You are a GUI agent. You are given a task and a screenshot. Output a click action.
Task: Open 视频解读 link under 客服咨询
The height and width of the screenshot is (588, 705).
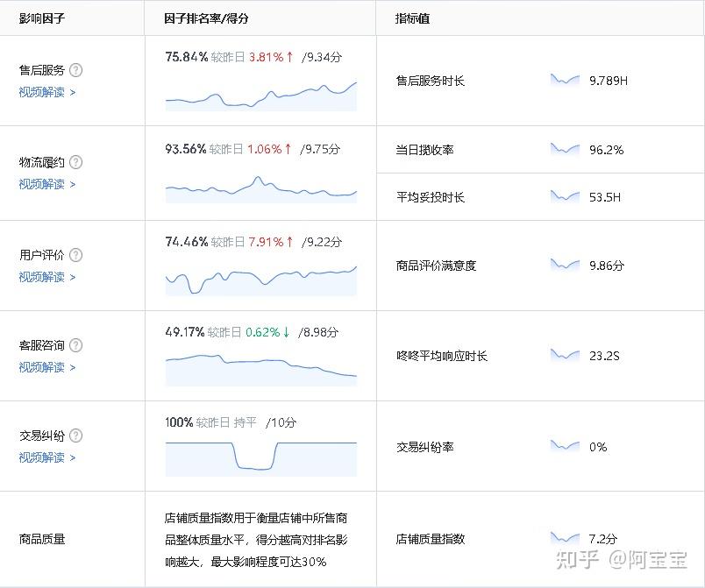(47, 367)
